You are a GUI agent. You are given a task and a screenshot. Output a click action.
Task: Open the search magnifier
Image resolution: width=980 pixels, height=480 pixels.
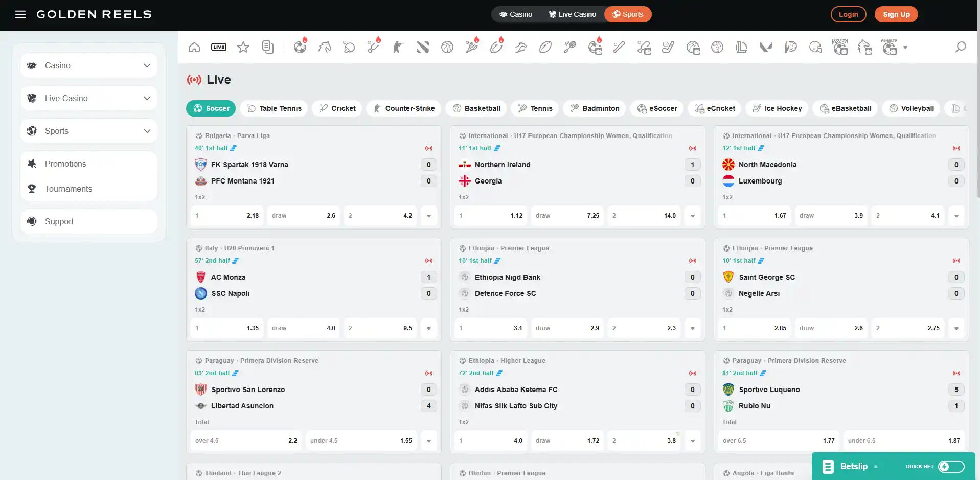coord(961,47)
